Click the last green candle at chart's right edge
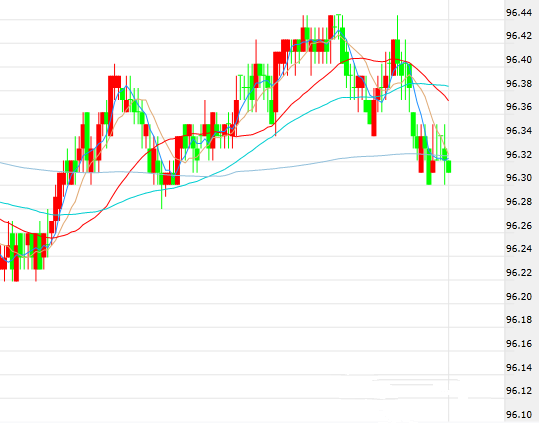 449,167
